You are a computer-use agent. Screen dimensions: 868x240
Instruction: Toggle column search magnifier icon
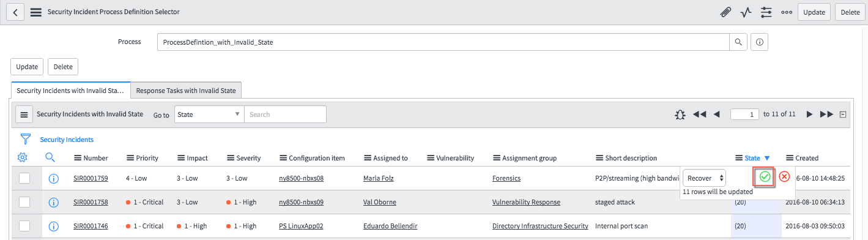pos(51,157)
